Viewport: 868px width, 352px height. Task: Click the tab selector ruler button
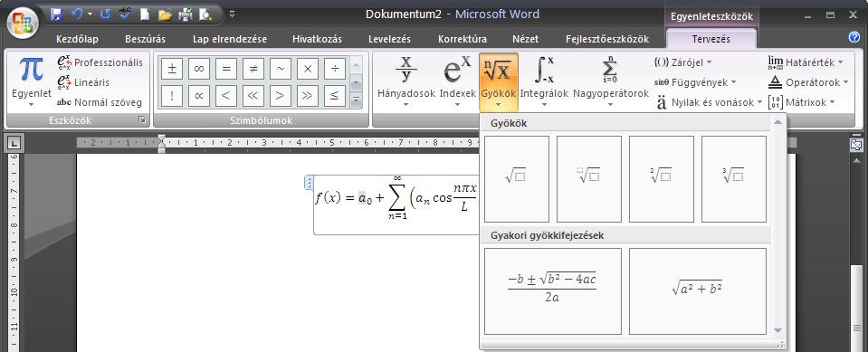pos(14,144)
